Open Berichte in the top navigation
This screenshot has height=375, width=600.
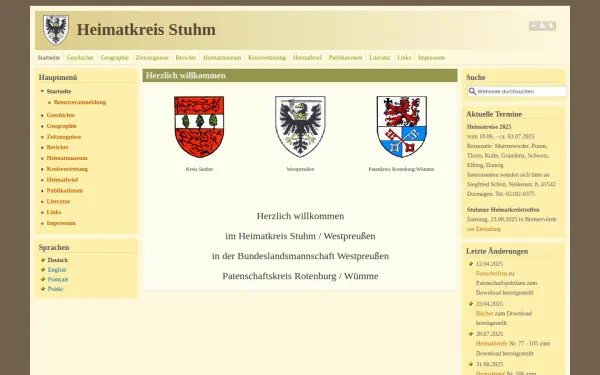pos(186,58)
